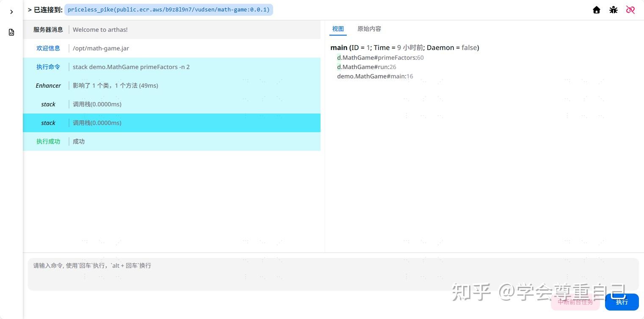Select the 欢迎信息 /opt/math-game.jar row

[x=171, y=48]
